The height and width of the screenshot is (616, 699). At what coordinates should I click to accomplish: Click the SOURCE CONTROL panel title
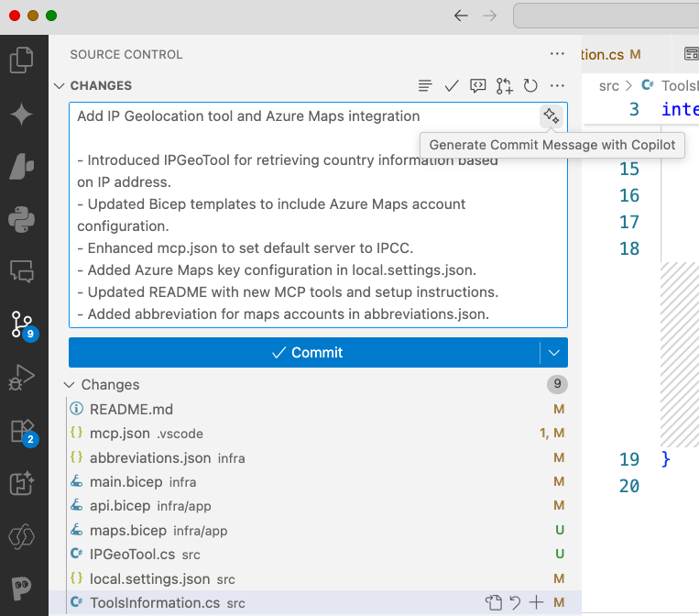click(126, 54)
